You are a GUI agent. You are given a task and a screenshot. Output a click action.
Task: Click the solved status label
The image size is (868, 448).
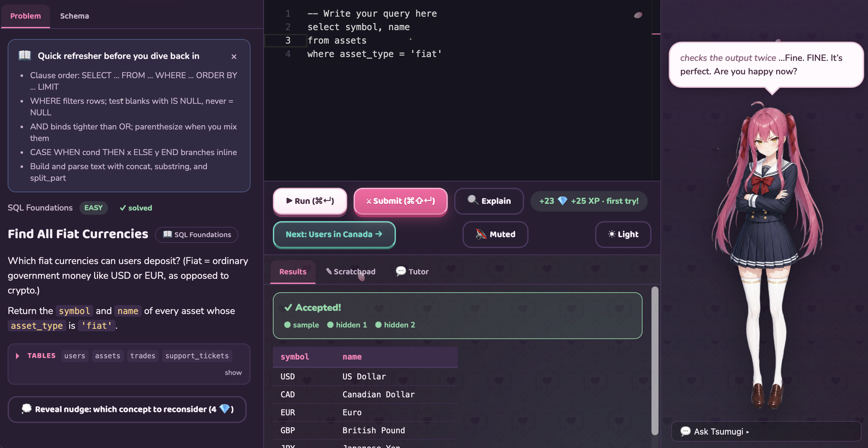[x=136, y=208]
